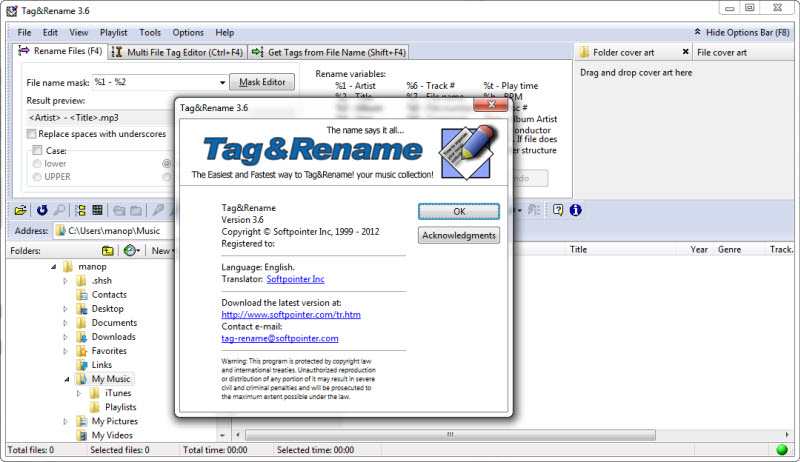Switch to Rename Files (F4) tab

tap(60, 51)
